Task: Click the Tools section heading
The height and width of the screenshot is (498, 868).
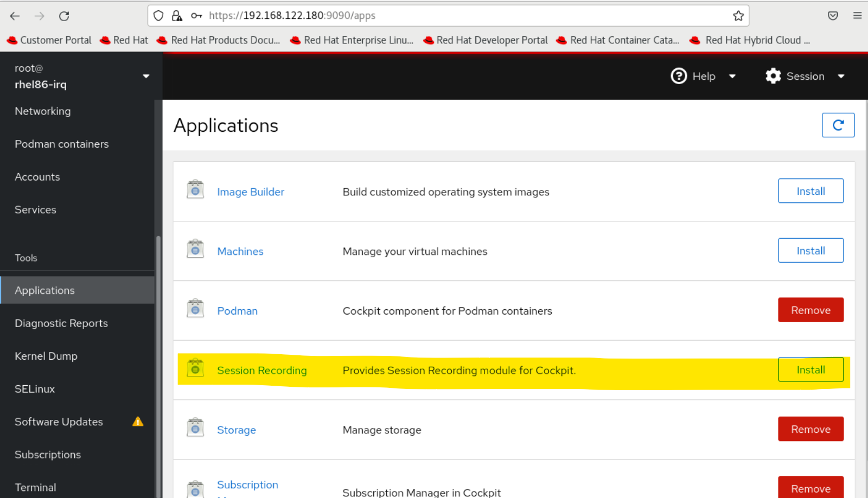Action: pos(26,258)
